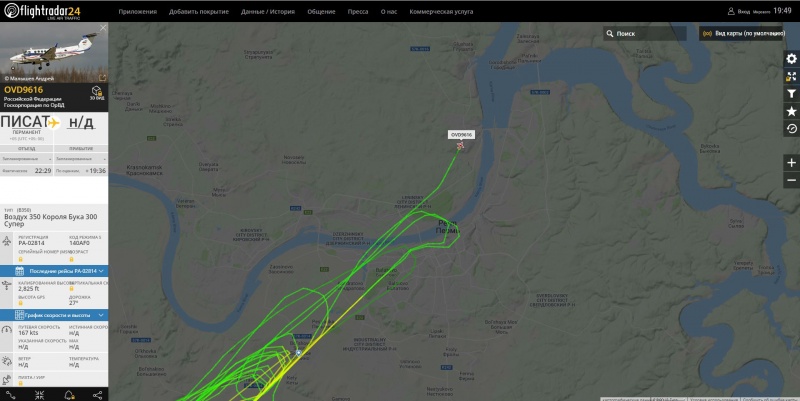Open the Данные / История menu

coord(268,11)
